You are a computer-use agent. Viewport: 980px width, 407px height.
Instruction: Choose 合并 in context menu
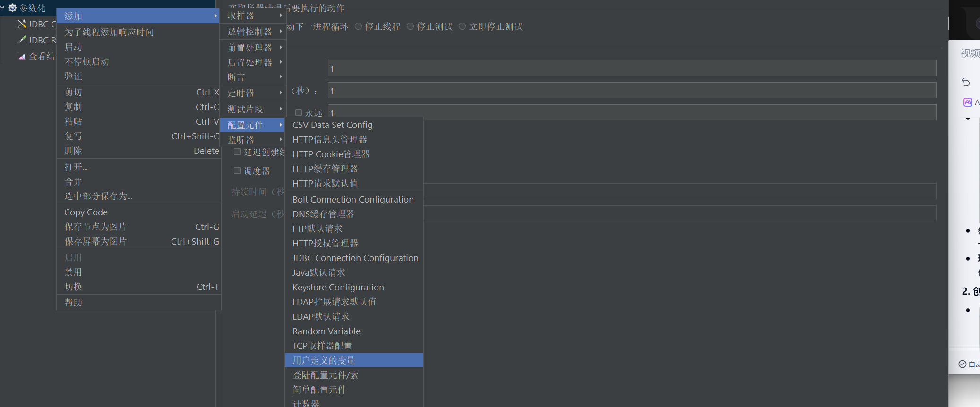coord(138,181)
